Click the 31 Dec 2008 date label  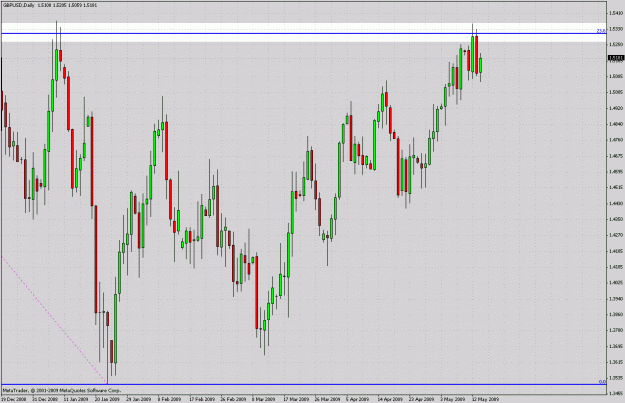pos(45,399)
